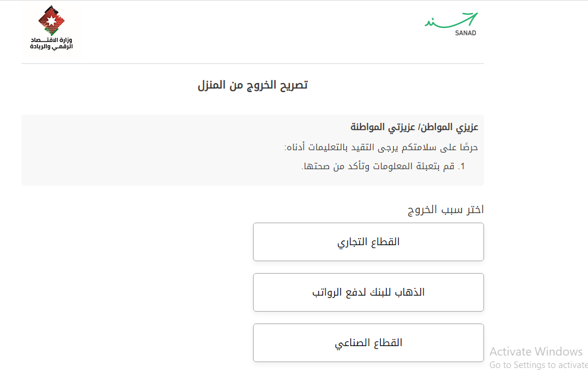Screen dimensions: 588x371
Task: Click the Go to Settings to activate text
Action: [x=538, y=365]
